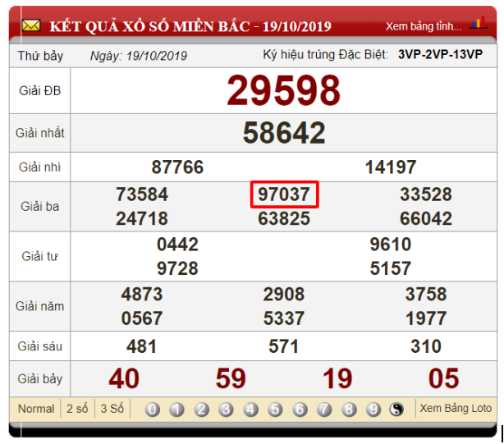Click the envelope icon in the header

[31, 26]
